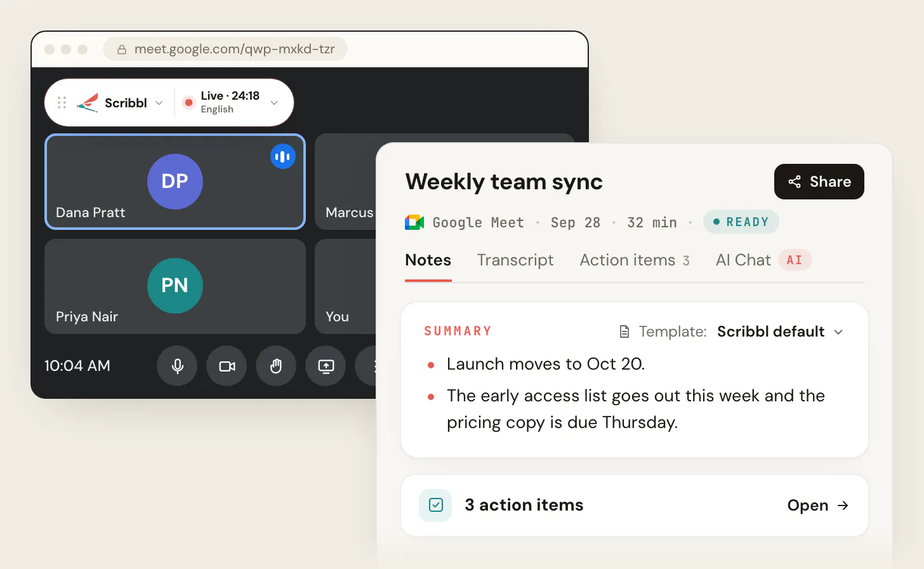Screen dimensions: 924x569
Task: Select Priya Nair's PN avatar
Action: coord(175,286)
